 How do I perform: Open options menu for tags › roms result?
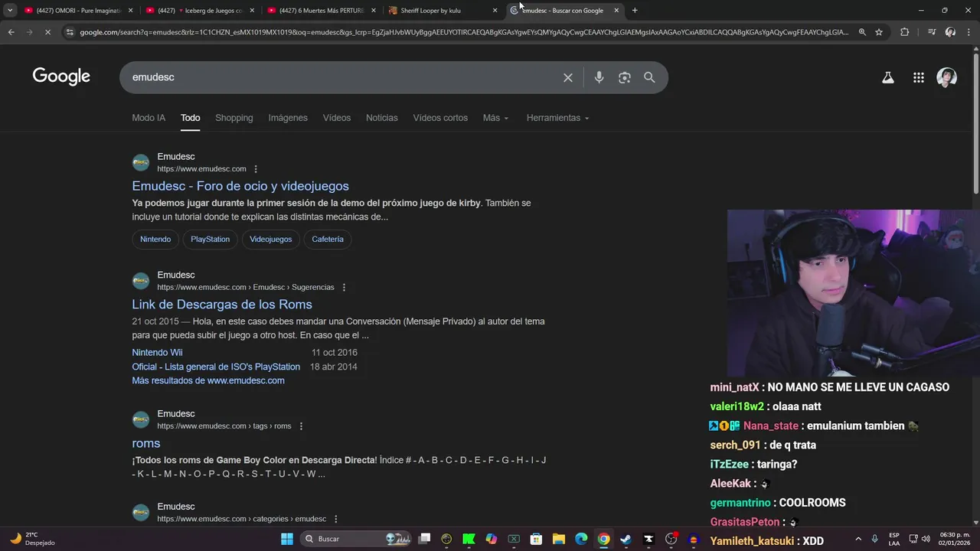tap(301, 426)
